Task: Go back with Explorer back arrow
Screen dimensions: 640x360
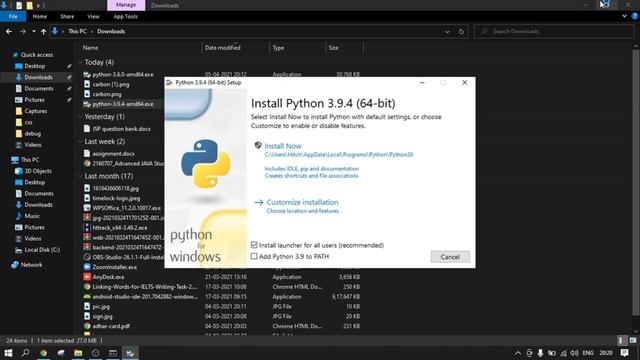Action: coord(9,31)
